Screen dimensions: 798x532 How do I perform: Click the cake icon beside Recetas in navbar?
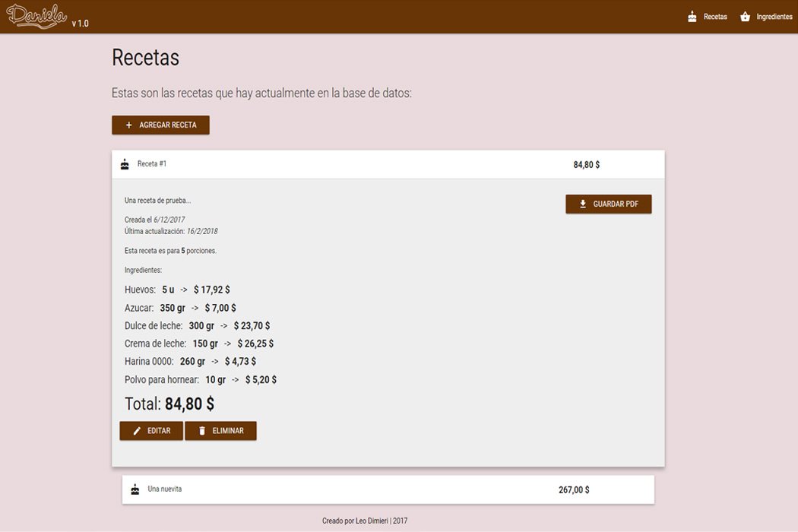692,17
